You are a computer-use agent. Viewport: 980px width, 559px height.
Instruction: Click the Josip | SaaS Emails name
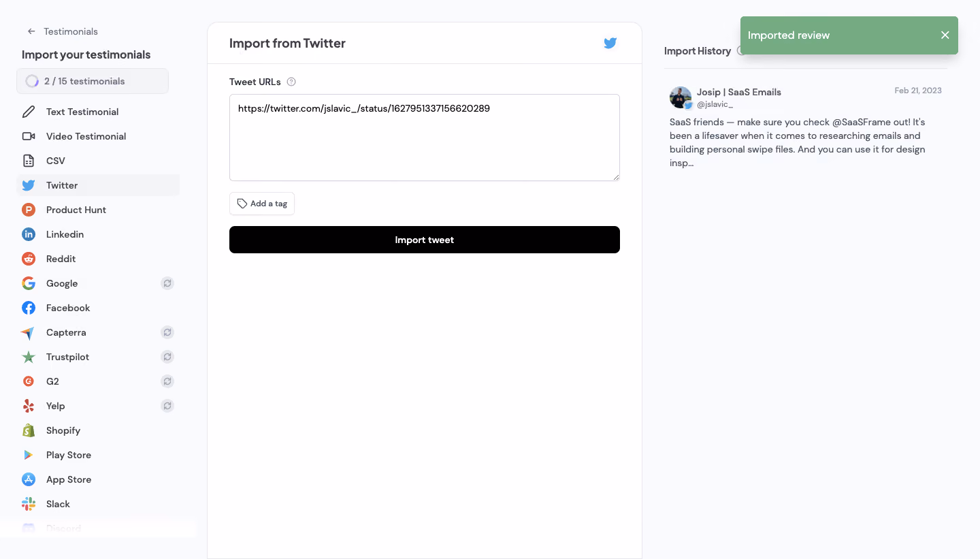tap(739, 92)
